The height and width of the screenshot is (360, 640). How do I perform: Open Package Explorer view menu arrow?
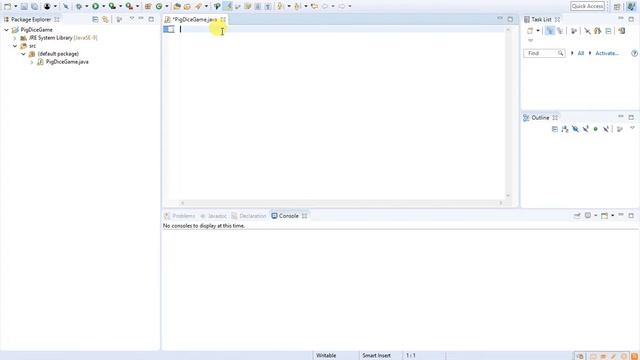(x=131, y=19)
